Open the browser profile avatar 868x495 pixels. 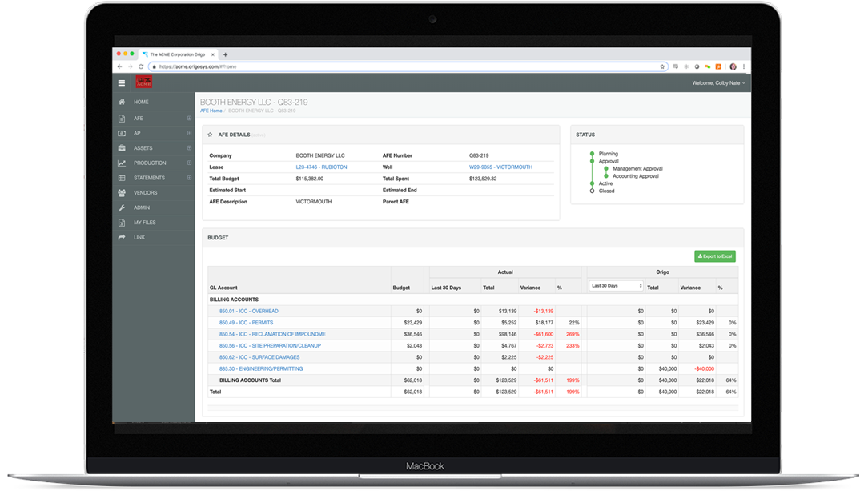(x=733, y=66)
